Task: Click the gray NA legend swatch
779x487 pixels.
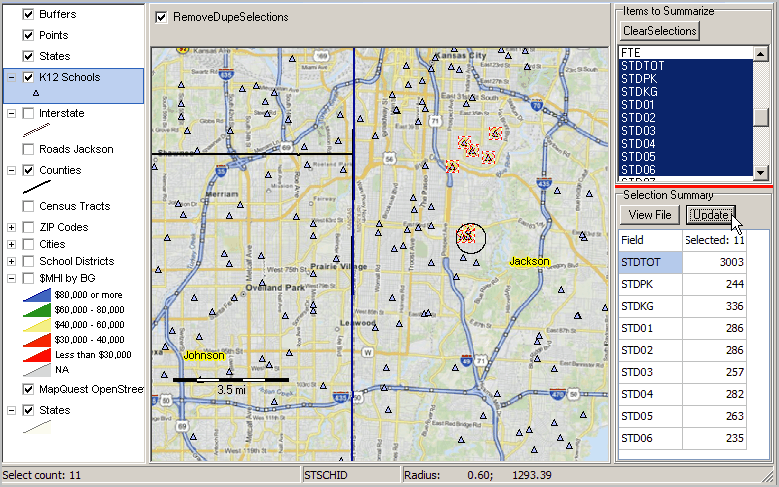Action: pos(37,370)
